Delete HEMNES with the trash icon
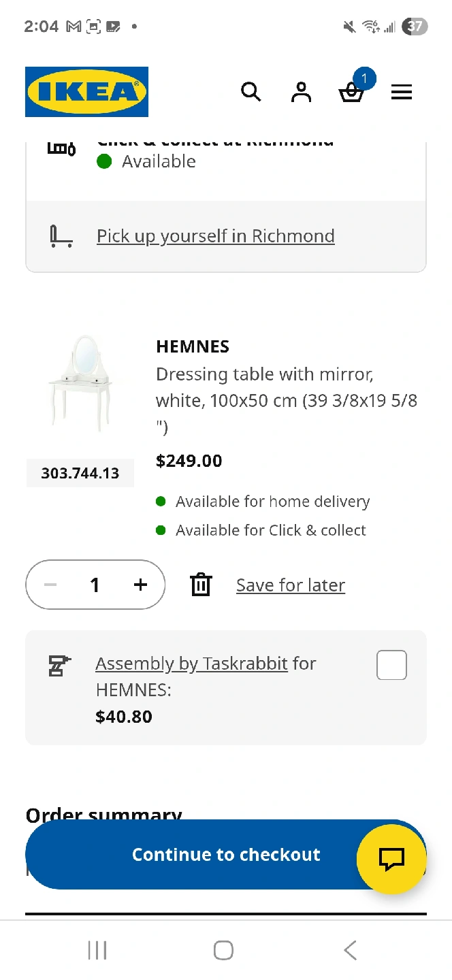The width and height of the screenshot is (452, 980). (x=201, y=585)
